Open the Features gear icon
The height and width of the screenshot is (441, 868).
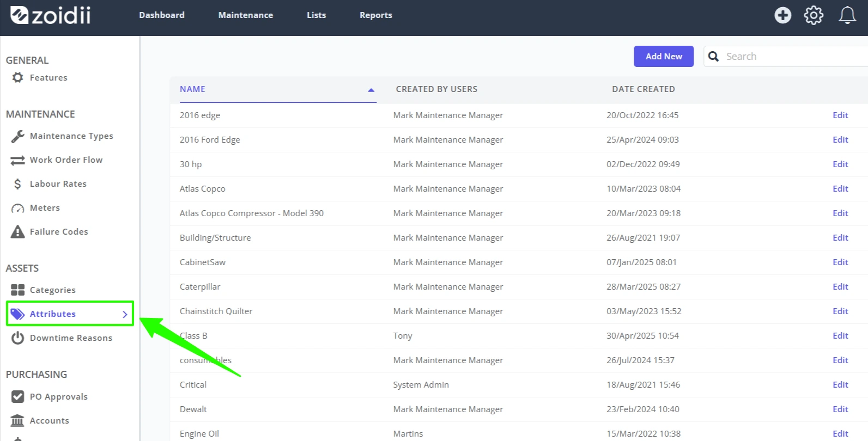coord(17,78)
